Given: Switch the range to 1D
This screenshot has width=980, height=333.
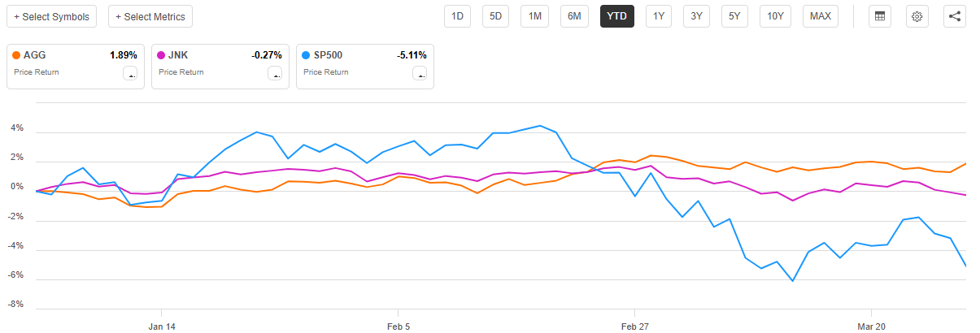Looking at the screenshot, I should tap(457, 16).
